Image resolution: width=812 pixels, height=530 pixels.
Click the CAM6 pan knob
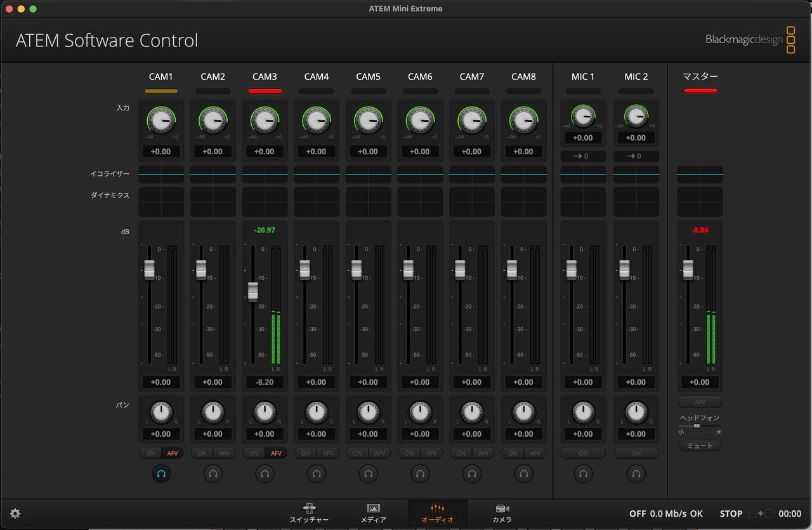[420, 413]
